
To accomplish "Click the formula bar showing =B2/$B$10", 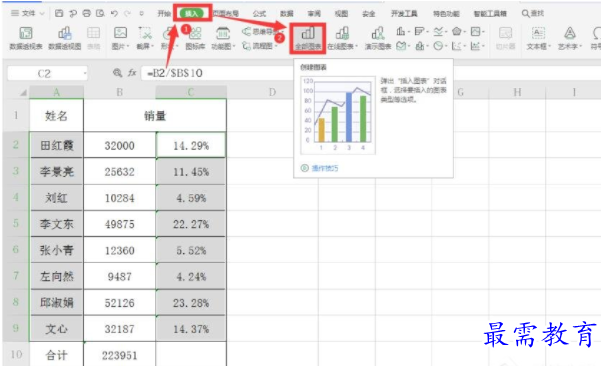I will (x=218, y=73).
